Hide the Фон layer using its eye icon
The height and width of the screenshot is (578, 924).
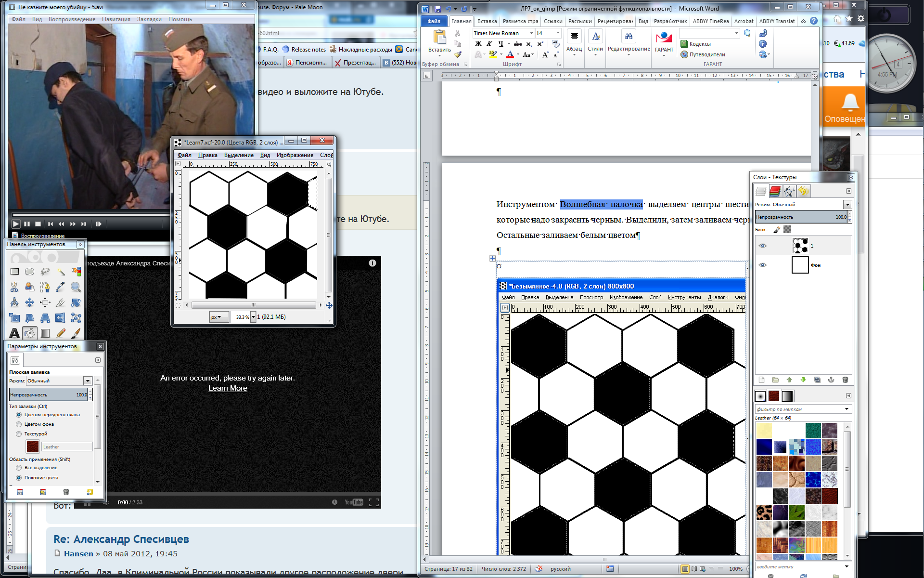pyautogui.click(x=762, y=265)
